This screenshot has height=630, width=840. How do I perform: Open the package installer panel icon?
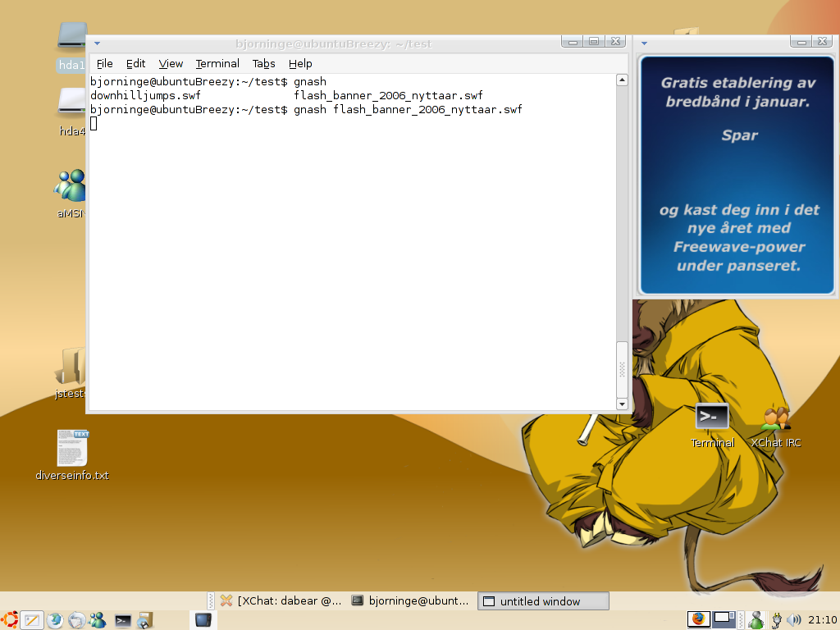(145, 620)
